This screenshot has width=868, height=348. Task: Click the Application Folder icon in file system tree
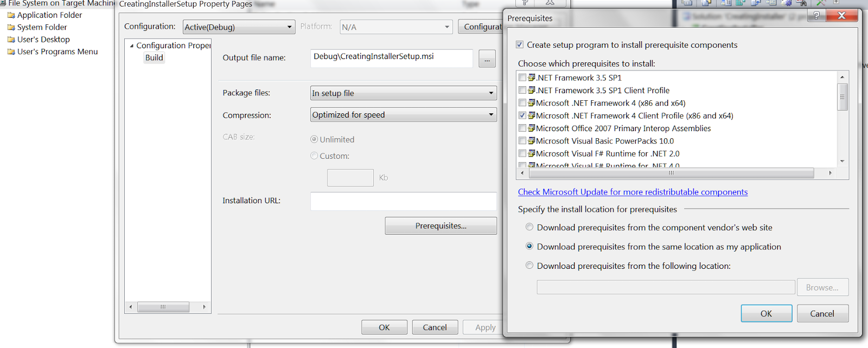coord(11,15)
